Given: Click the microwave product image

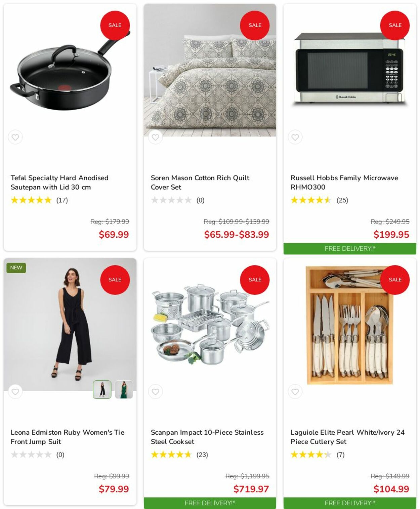Looking at the screenshot, I should click(350, 70).
